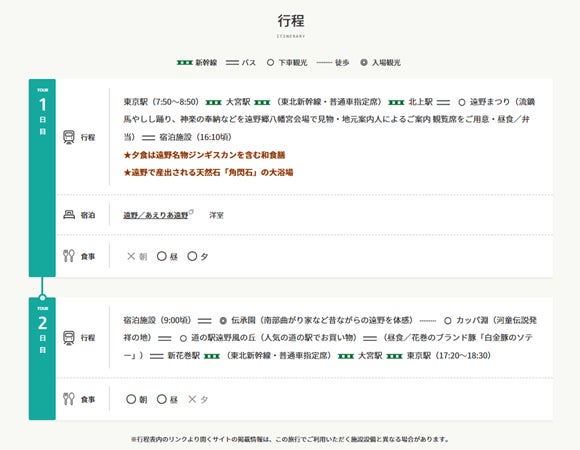Click the fork and spoon icon in Day 2 食事

(69, 399)
